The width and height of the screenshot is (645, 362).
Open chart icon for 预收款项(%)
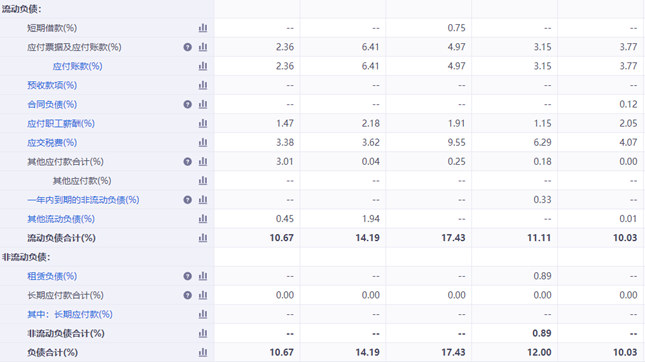tap(203, 85)
